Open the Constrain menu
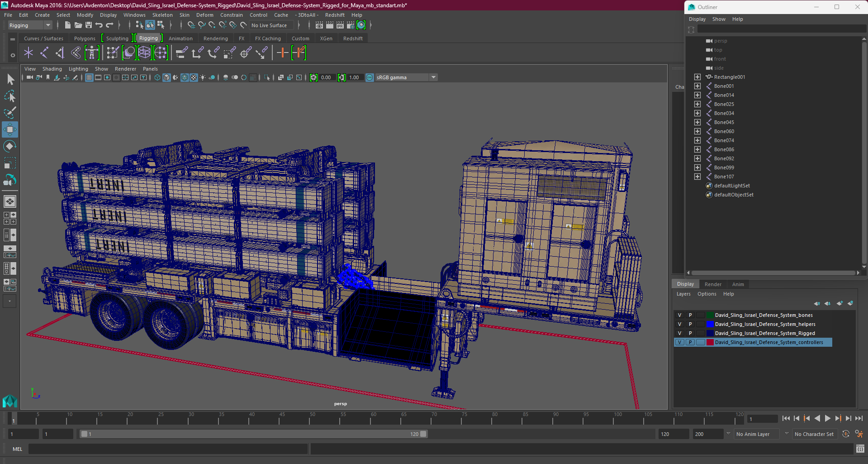Image resolution: width=868 pixels, height=464 pixels. (x=232, y=15)
